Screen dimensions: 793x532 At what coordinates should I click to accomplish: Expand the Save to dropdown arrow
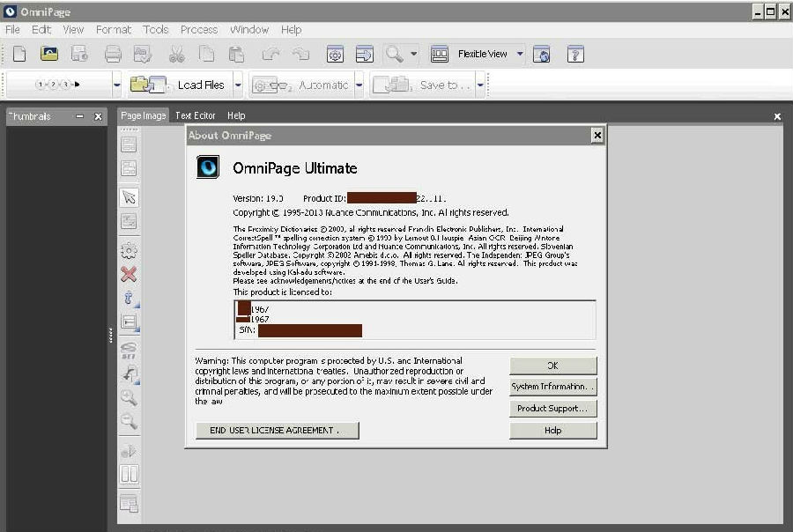click(x=478, y=85)
